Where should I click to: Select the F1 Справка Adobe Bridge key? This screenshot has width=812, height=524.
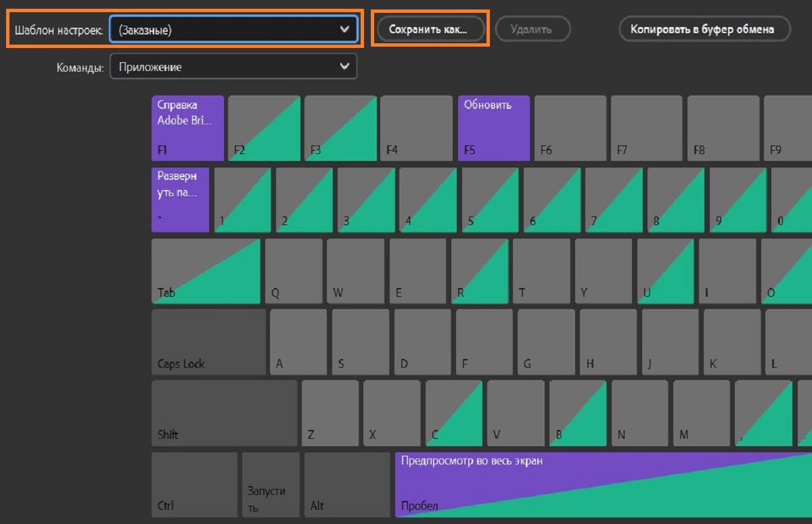click(187, 128)
